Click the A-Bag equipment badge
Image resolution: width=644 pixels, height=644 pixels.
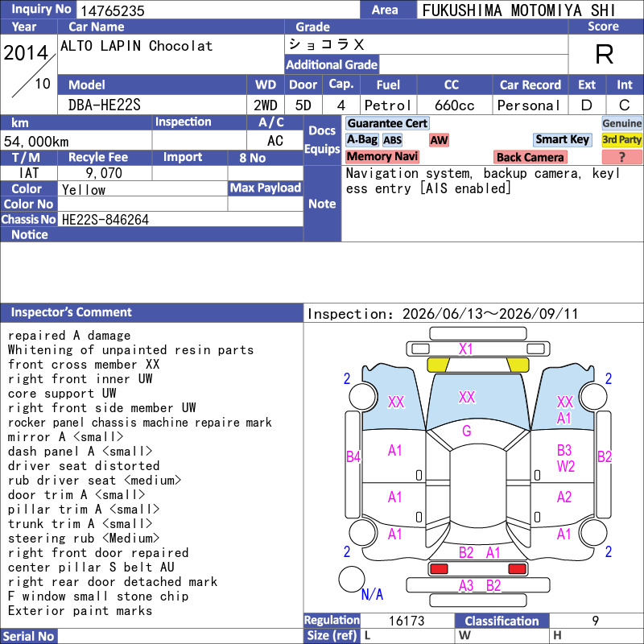click(x=361, y=139)
